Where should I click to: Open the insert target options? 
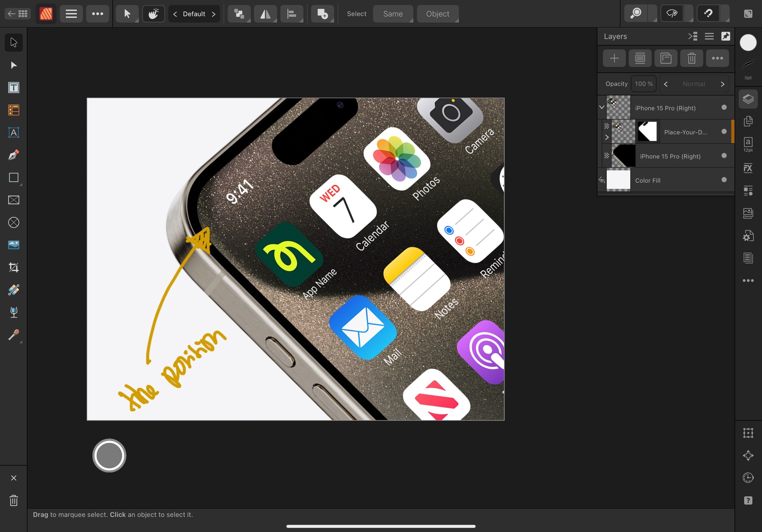[x=323, y=14]
